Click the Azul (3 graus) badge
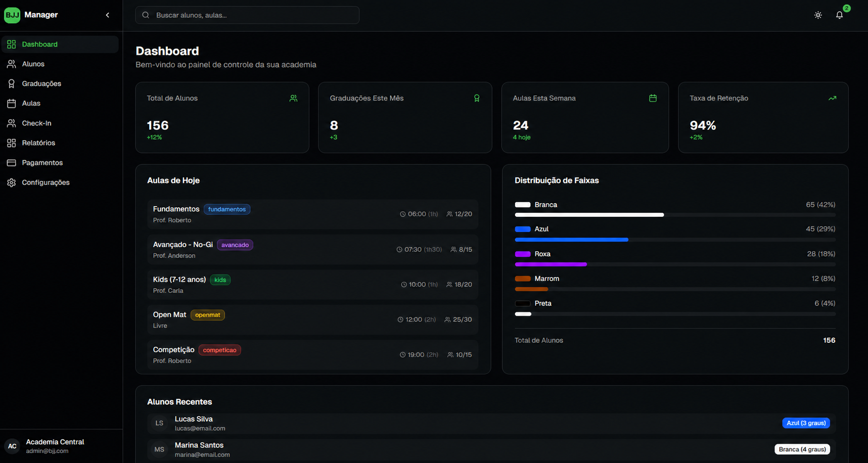 (x=806, y=423)
